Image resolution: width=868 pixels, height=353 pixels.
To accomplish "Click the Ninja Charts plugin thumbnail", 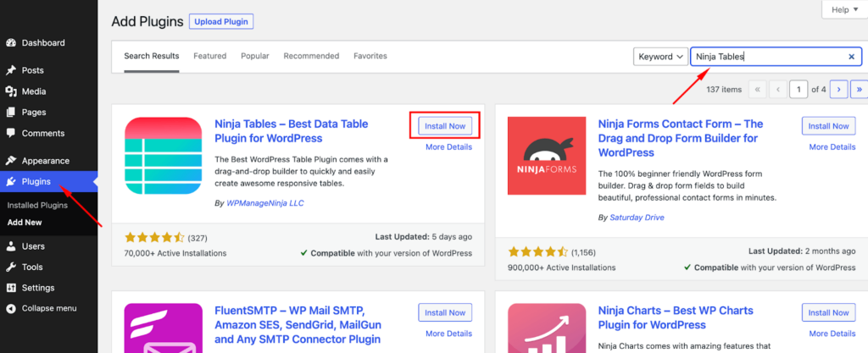I will 547,328.
